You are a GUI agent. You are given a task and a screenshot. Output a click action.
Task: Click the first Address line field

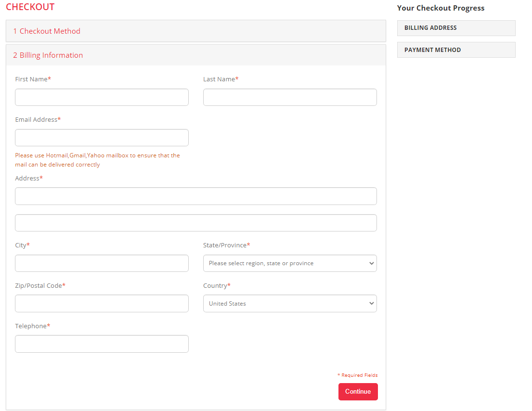click(x=195, y=196)
